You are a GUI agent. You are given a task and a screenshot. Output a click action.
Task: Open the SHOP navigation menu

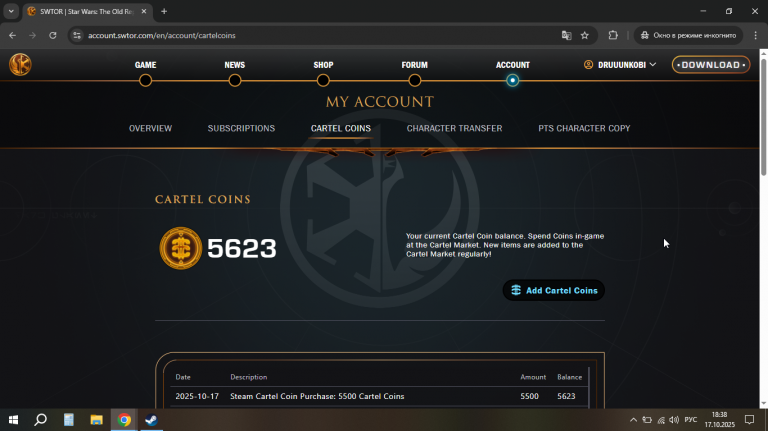(x=323, y=65)
